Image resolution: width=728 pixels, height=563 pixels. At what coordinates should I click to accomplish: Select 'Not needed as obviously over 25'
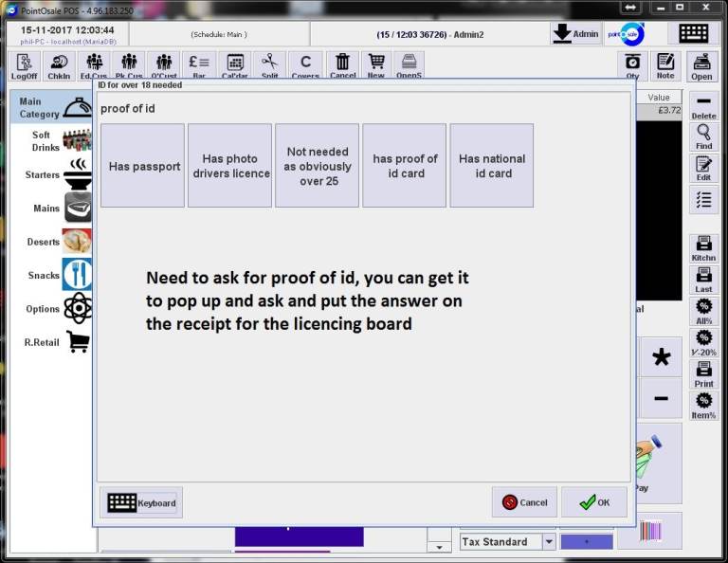coord(318,166)
